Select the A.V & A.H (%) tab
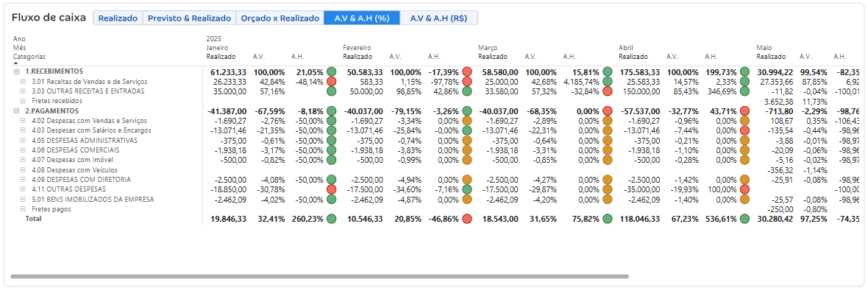The height and width of the screenshot is (291, 868). [x=362, y=18]
